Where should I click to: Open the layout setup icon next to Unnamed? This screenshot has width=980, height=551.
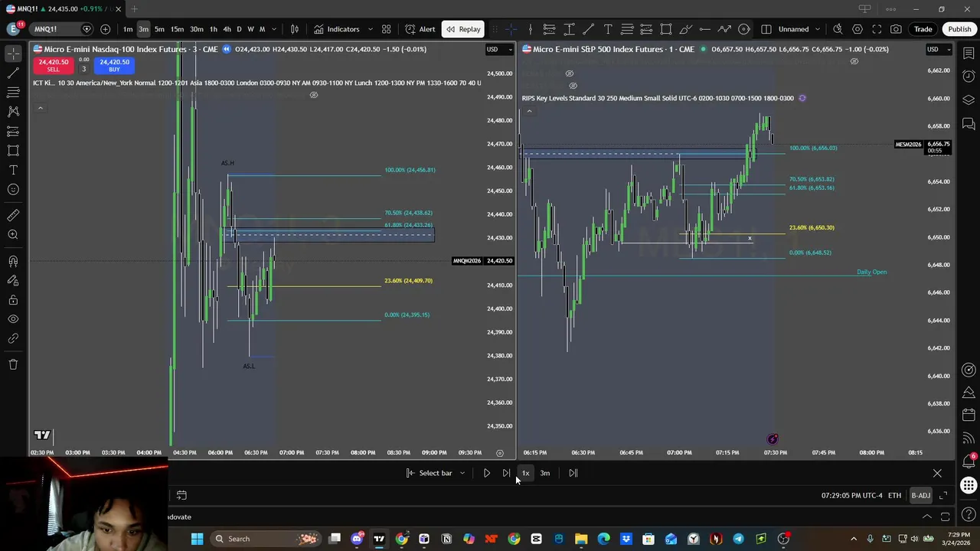click(x=766, y=29)
